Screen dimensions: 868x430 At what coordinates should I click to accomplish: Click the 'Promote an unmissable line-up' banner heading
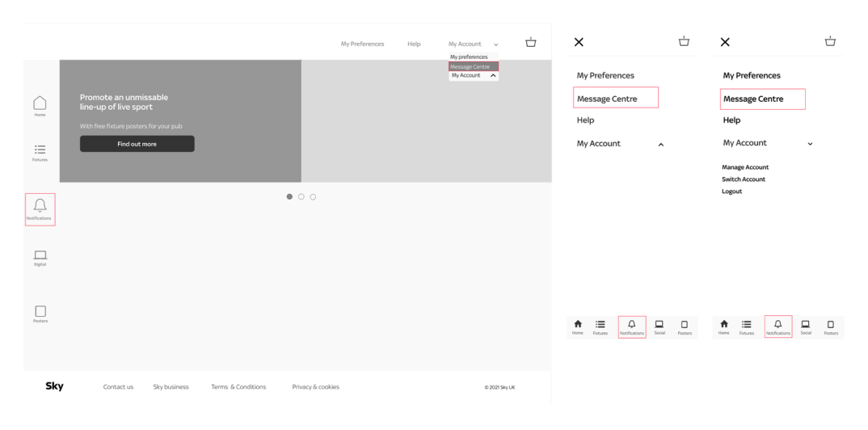click(124, 102)
